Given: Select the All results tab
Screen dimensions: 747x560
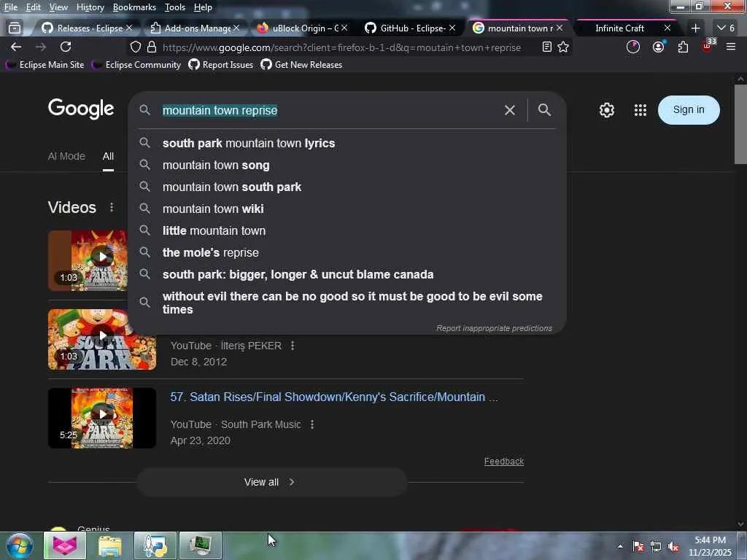Looking at the screenshot, I should pos(108,156).
